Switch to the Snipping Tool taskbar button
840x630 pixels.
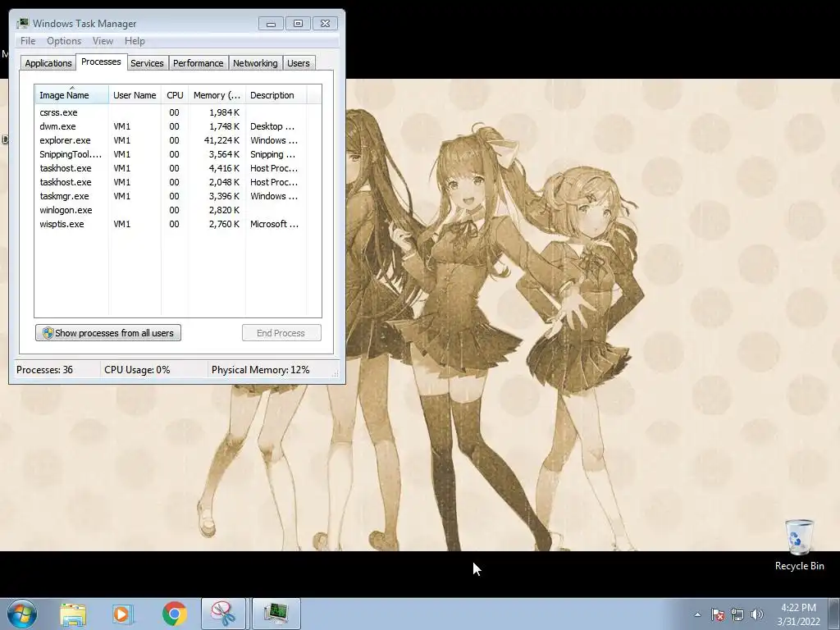pyautogui.click(x=223, y=614)
